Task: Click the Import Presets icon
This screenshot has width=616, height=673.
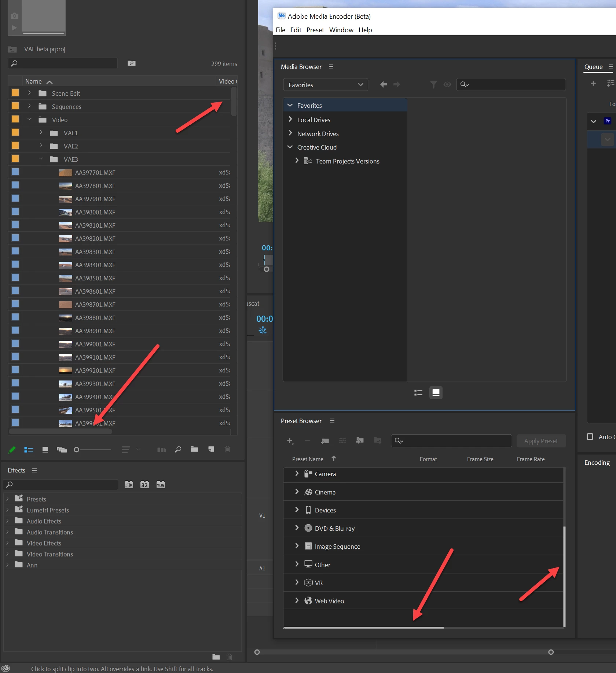Action: [360, 441]
